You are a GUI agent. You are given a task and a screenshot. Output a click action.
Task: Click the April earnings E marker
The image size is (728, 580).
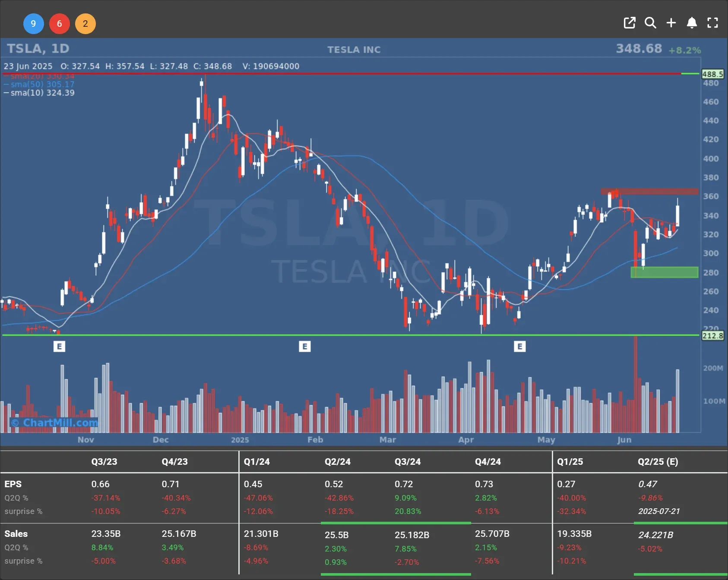point(519,346)
